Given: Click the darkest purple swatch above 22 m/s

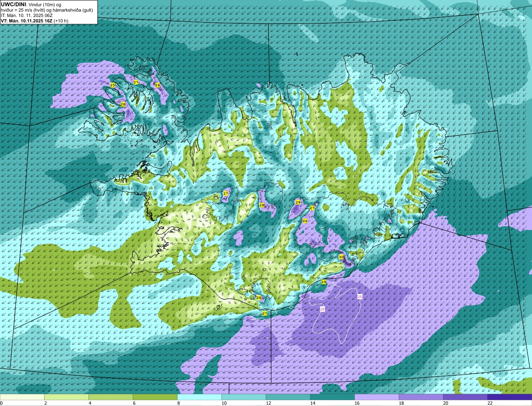Looking at the screenshot, I should (x=510, y=397).
